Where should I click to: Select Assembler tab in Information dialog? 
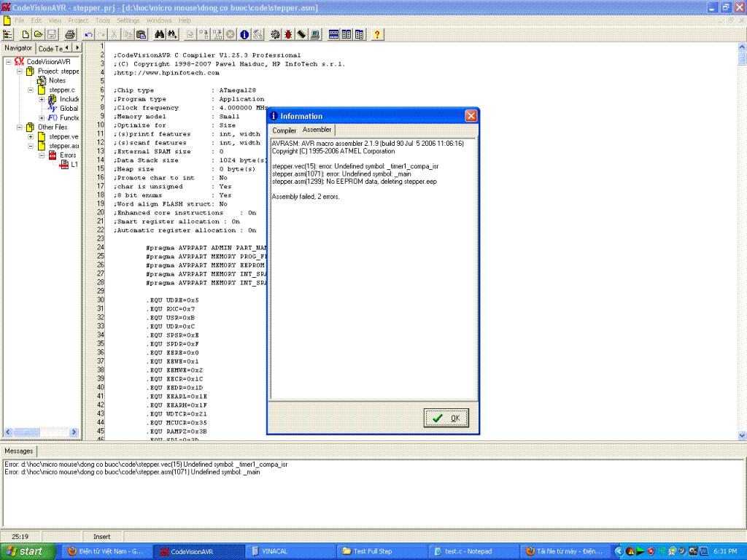(317, 130)
